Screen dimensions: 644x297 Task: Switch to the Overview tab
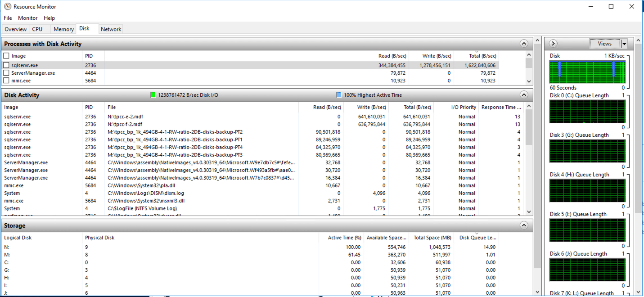(15, 29)
